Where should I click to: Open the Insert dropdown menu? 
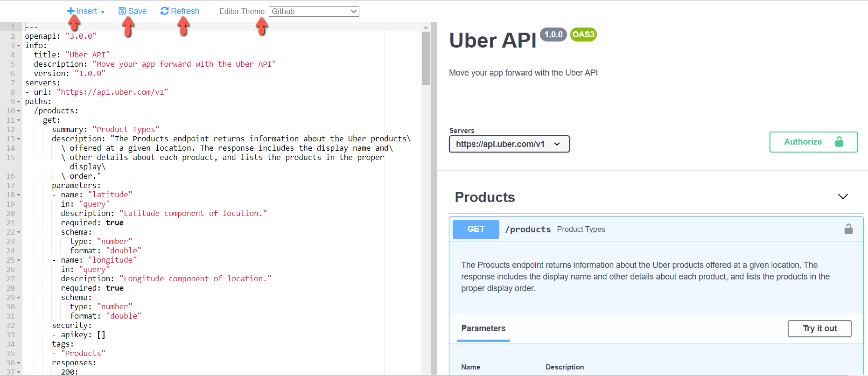pos(86,11)
